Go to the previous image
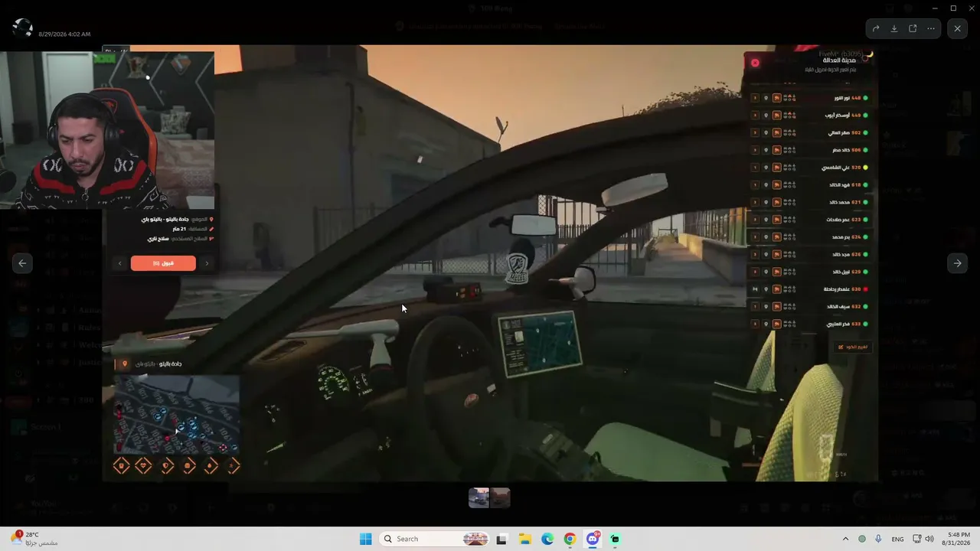980x551 pixels. [22, 263]
